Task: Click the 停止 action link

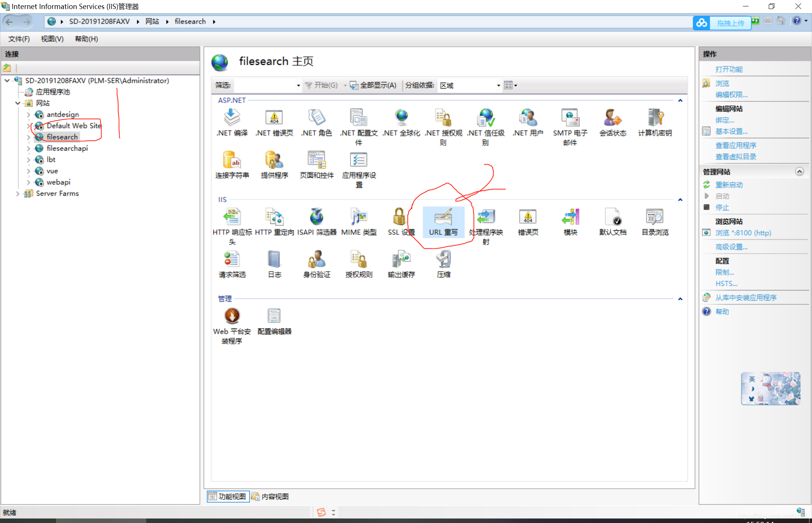Action: (722, 207)
